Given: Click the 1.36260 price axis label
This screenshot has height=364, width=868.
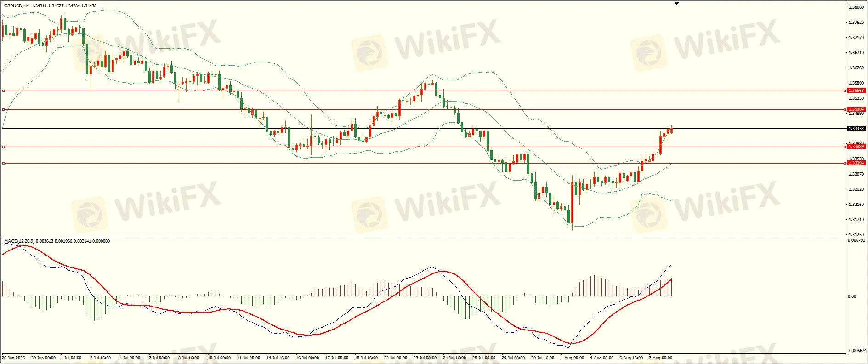Looking at the screenshot, I should [x=857, y=68].
